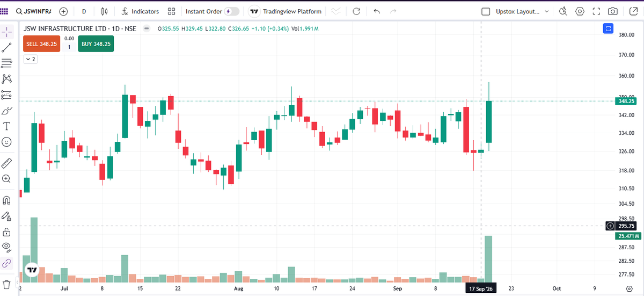The image size is (644, 296).
Task: Select the crosshair cursor tool
Action: (x=6, y=32)
